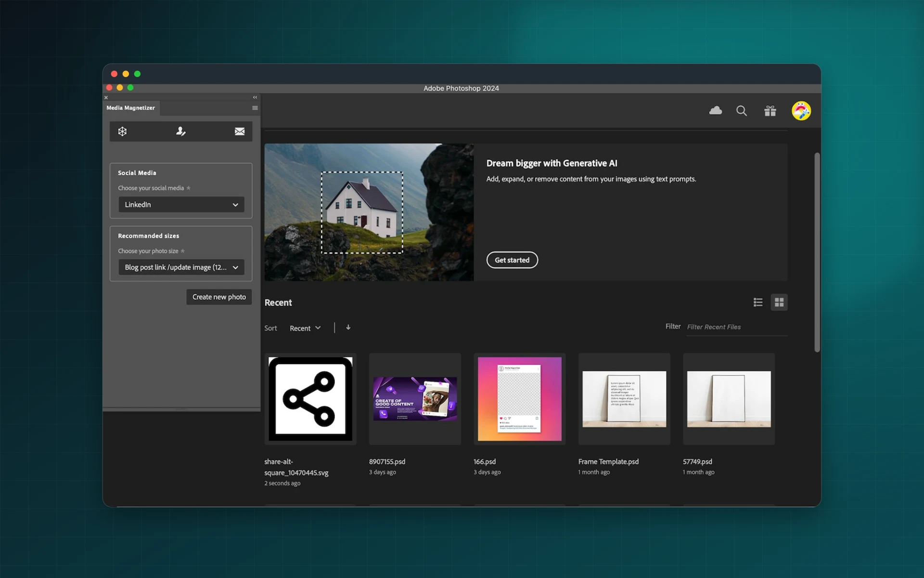924x578 pixels.
Task: Open the snowflake icon in Media Magnetizer
Action: click(x=122, y=131)
